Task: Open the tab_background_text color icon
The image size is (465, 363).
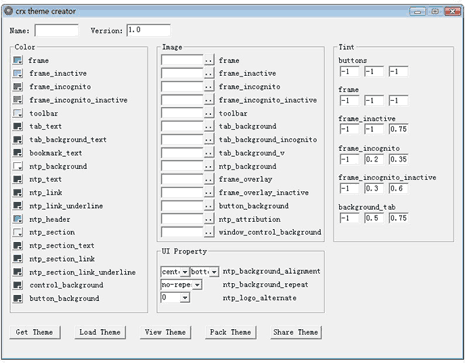Action: pos(18,140)
